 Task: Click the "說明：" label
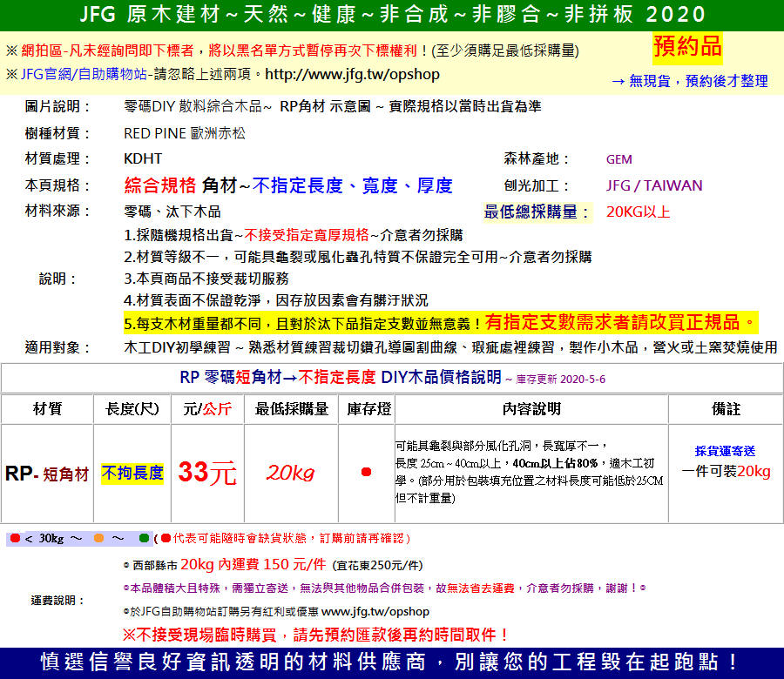click(x=57, y=279)
